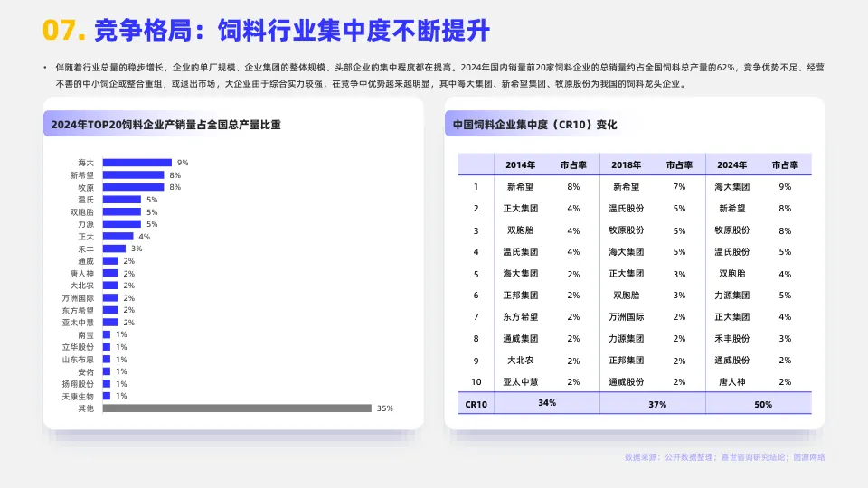Click 温氏股份 in the 2018年 column
This screenshot has width=868, height=488.
click(x=626, y=209)
